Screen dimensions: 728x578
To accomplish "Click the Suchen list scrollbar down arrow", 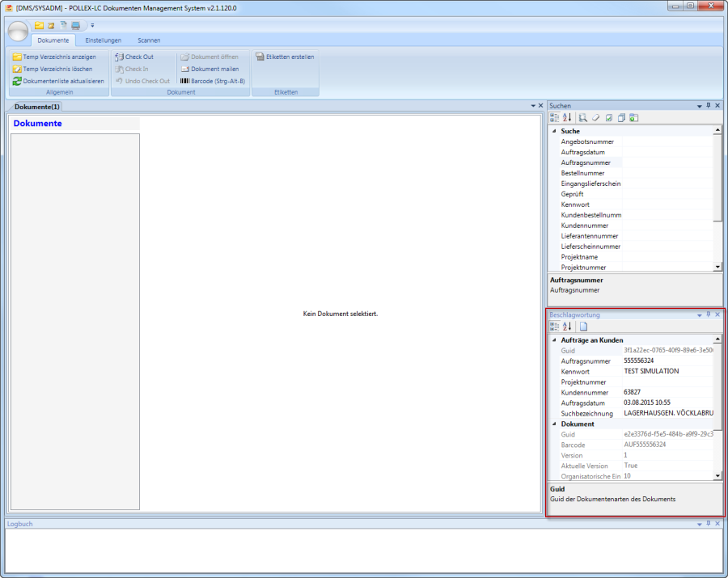I will tap(717, 267).
